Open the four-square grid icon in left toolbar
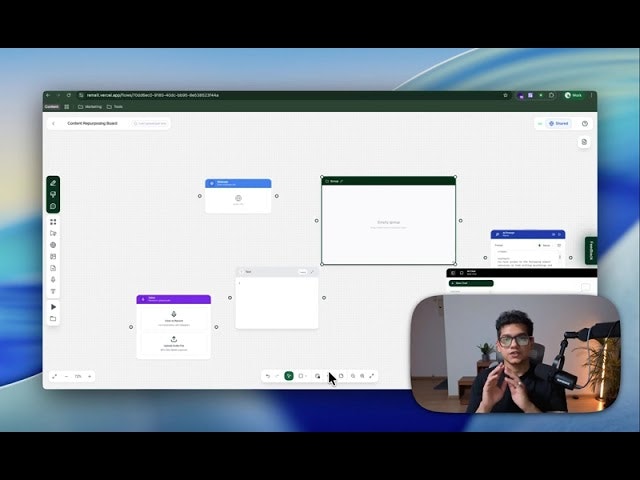The width and height of the screenshot is (640, 480). (53, 222)
